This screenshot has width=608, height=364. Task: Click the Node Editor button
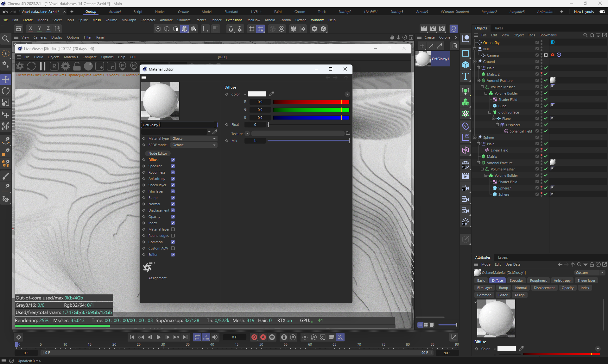(158, 153)
